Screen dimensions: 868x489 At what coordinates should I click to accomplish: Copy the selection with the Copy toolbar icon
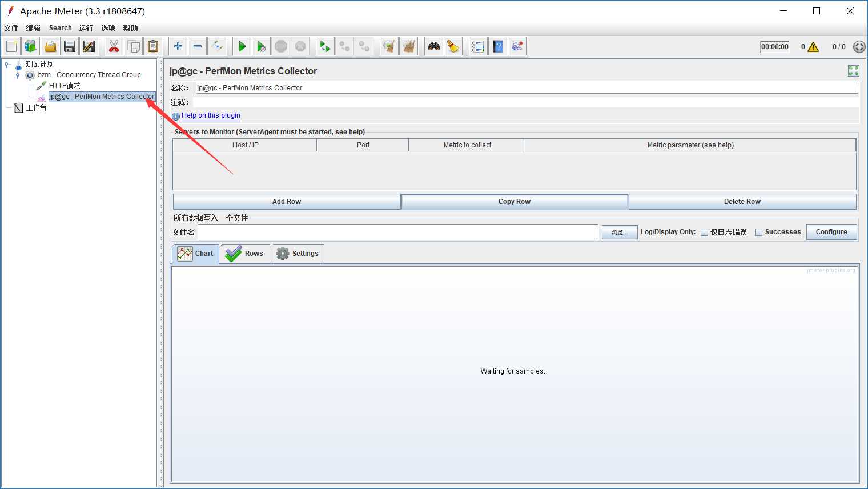[x=134, y=46]
